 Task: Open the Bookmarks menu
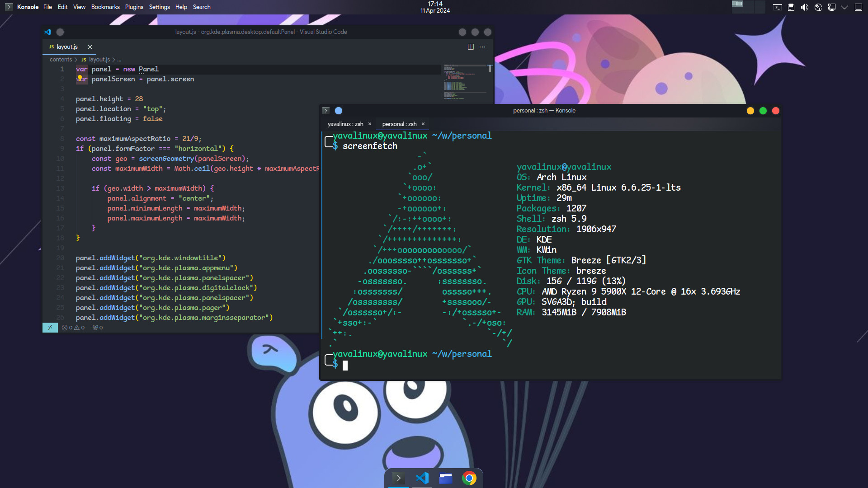(x=105, y=7)
